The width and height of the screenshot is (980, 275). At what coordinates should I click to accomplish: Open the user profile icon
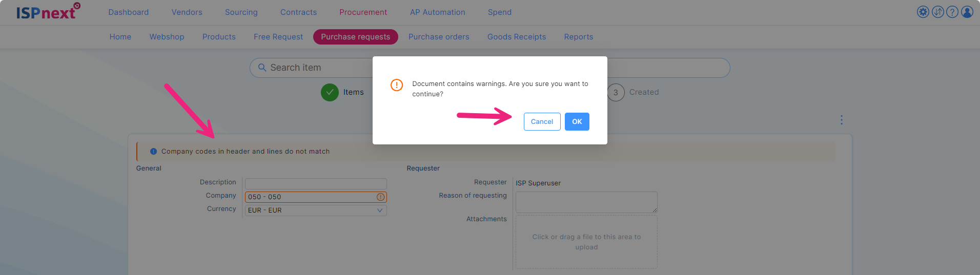[x=967, y=12]
